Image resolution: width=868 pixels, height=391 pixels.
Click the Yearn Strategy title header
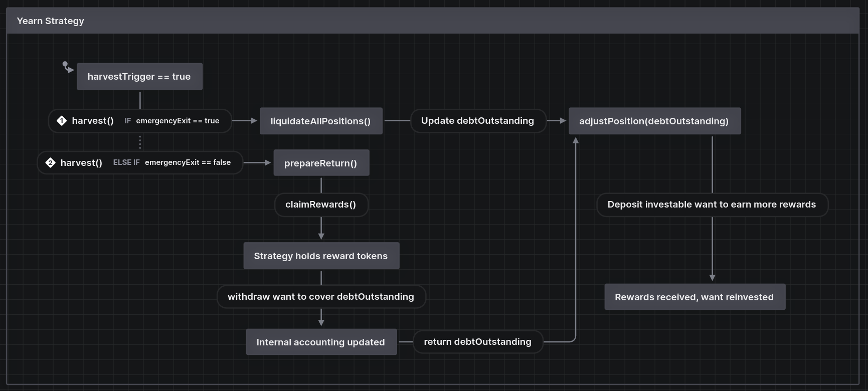433,21
